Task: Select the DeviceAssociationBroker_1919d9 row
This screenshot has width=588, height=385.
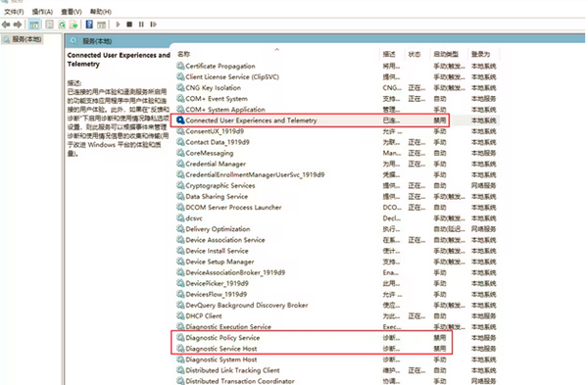Action: pos(336,272)
